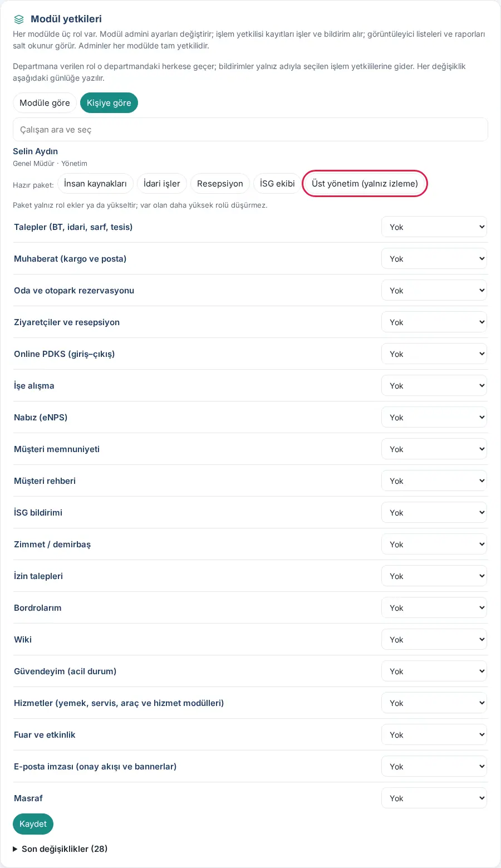
Task: Open the role dropdown for Zimmet / demirbaş
Action: pos(434,545)
